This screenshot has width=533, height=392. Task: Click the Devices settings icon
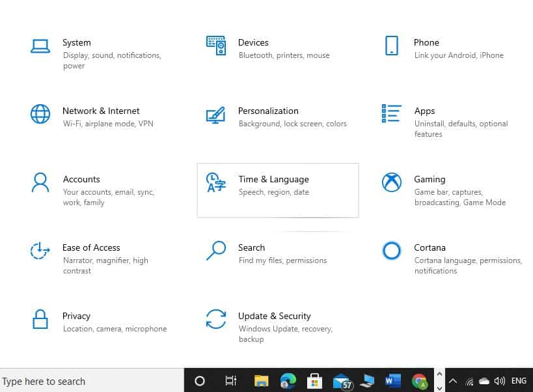click(x=215, y=46)
